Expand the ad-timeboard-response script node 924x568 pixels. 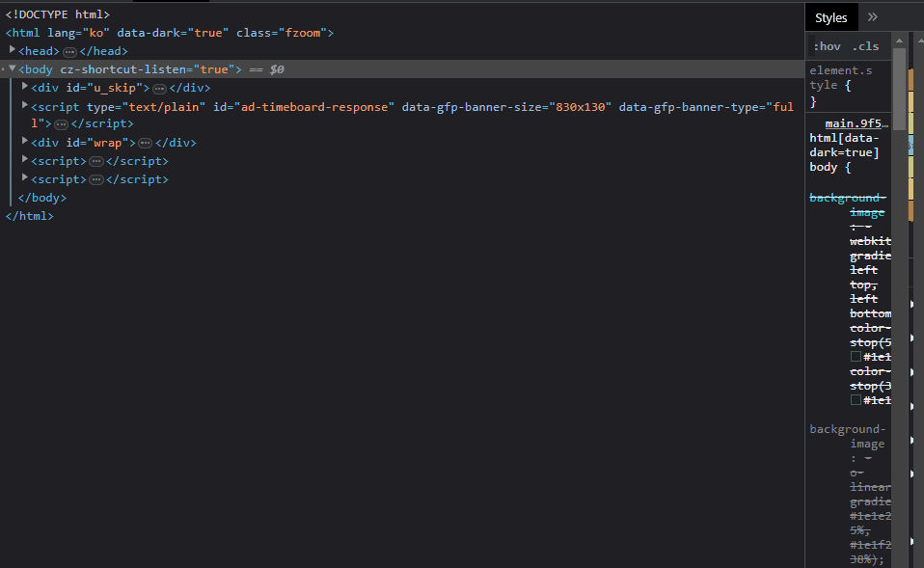point(25,105)
